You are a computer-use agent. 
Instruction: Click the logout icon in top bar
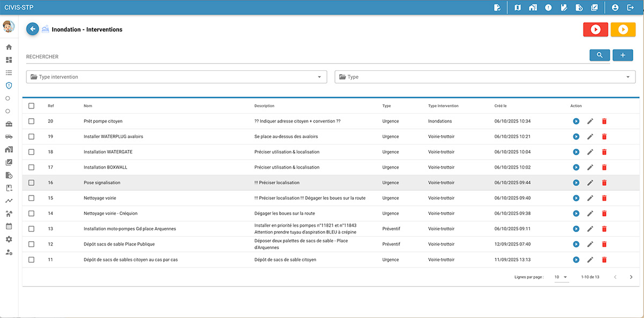pos(631,8)
